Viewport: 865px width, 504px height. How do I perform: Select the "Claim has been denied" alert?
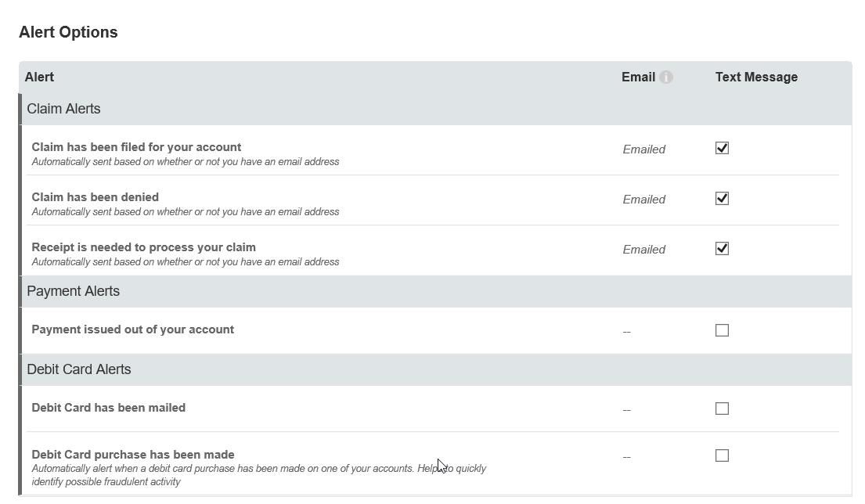tap(95, 197)
